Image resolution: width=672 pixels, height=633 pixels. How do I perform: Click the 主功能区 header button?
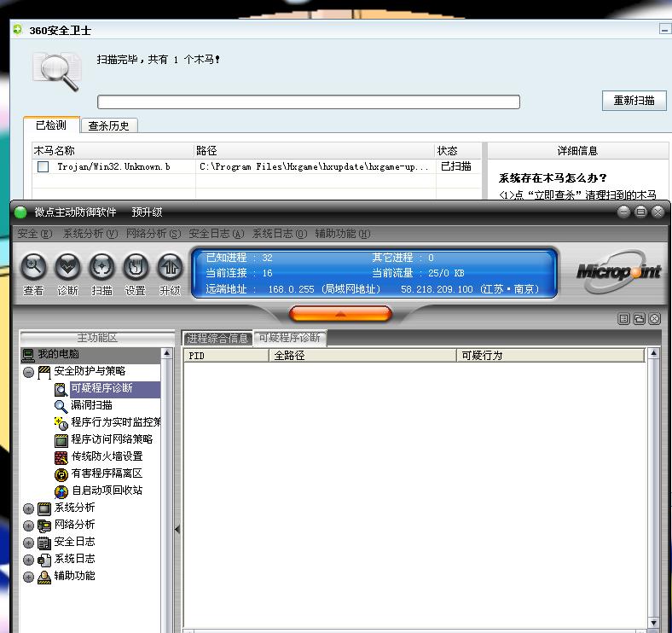tap(97, 338)
